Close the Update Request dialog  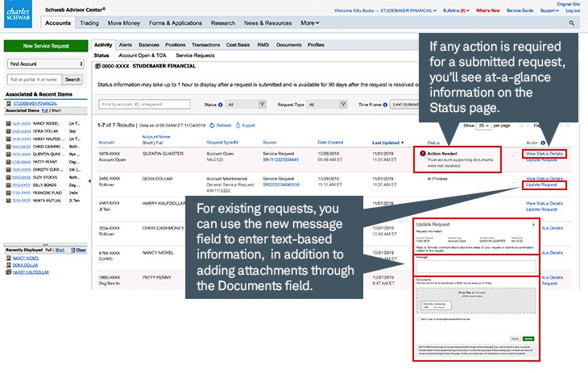coord(533,225)
